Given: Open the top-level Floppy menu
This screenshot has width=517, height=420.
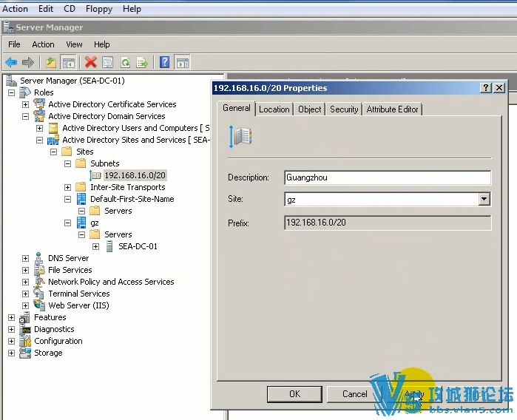Looking at the screenshot, I should (x=99, y=9).
